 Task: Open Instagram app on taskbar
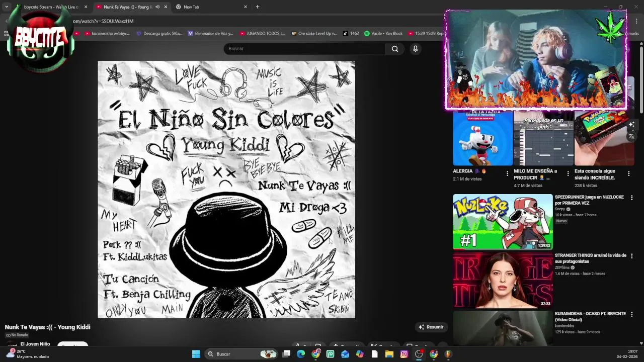tap(404, 354)
